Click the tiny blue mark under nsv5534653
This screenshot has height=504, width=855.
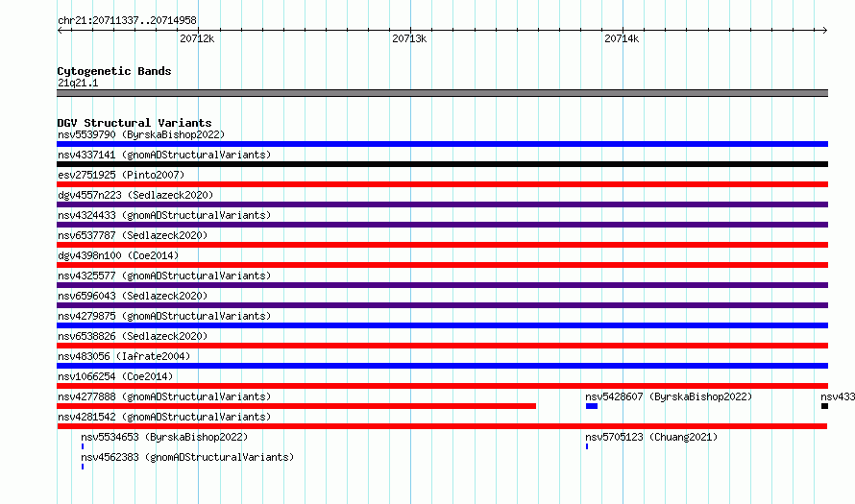(83, 446)
